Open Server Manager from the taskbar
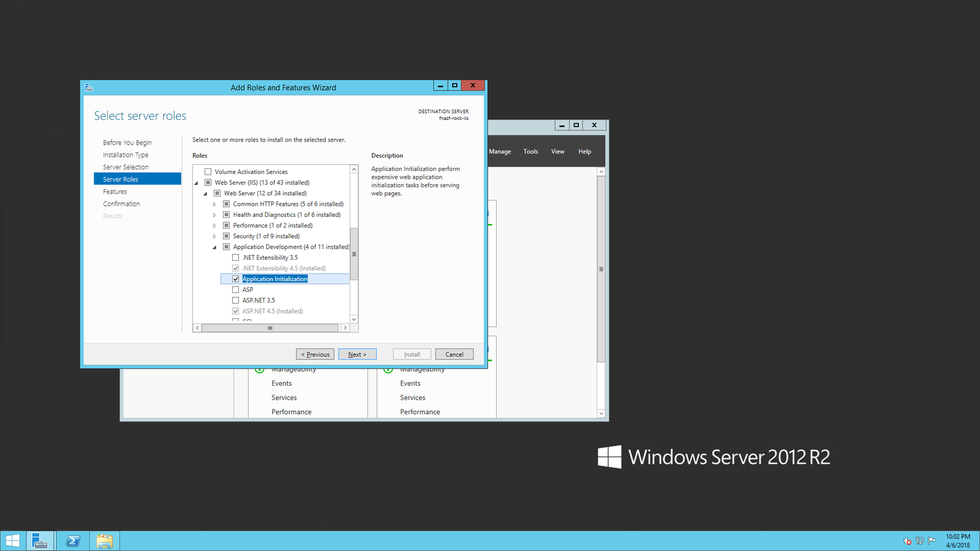The image size is (980, 551). [40, 541]
